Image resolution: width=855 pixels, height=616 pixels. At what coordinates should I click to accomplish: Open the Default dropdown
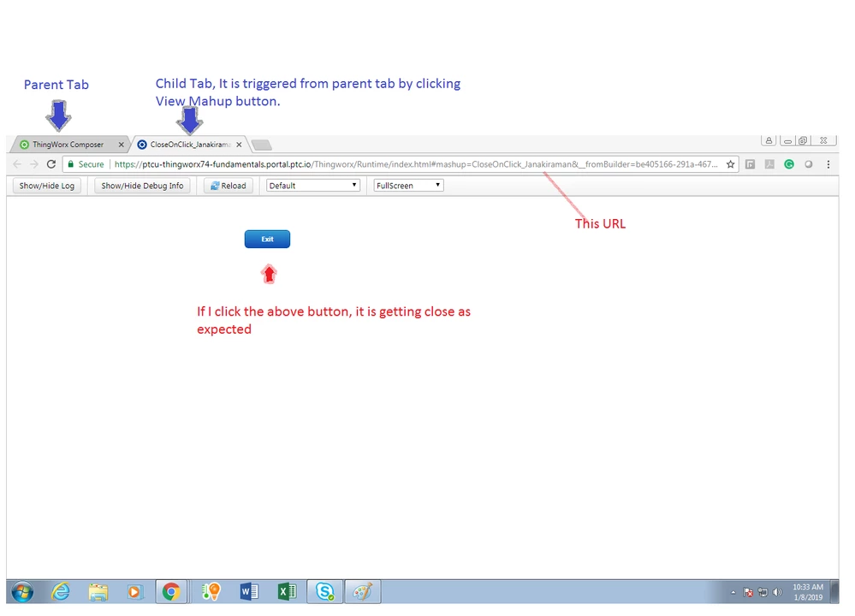coord(313,186)
